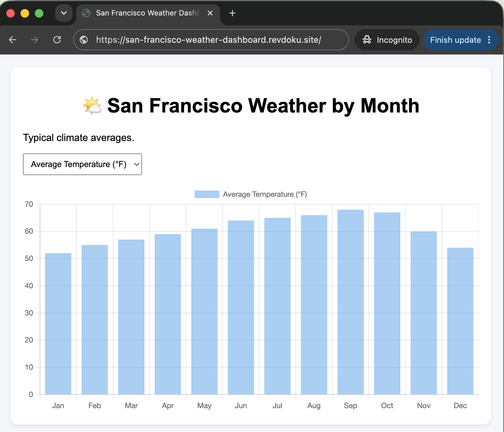The height and width of the screenshot is (432, 504).
Task: Click the '50' y-axis value
Action: click(29, 258)
